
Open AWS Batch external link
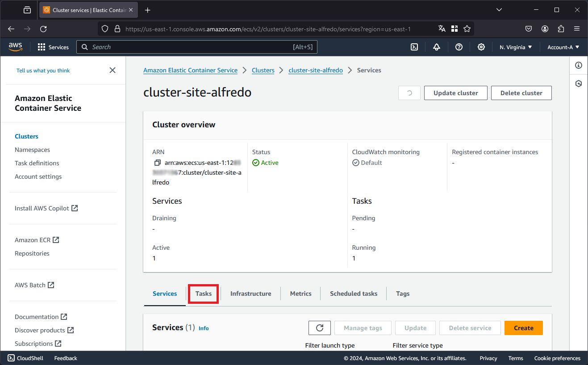click(x=34, y=285)
